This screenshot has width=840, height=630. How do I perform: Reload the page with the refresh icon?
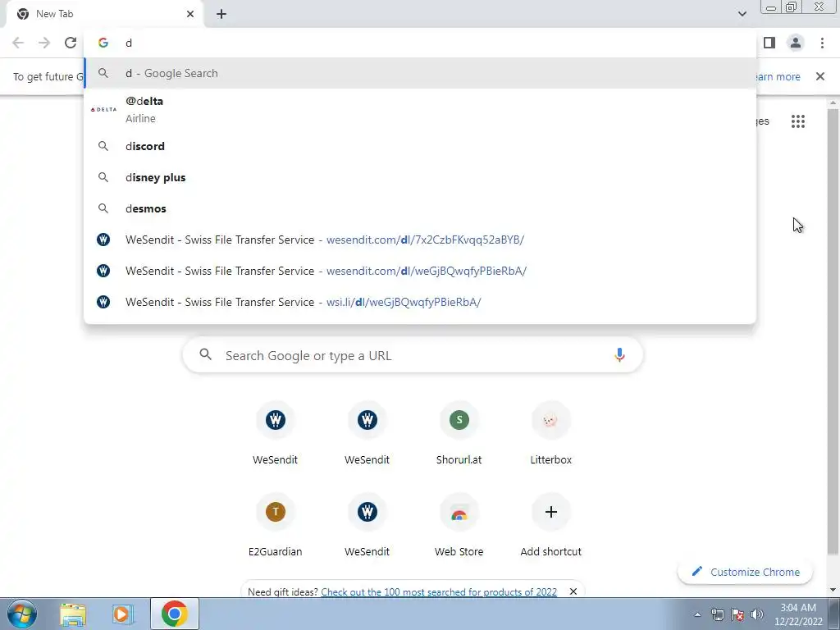pyautogui.click(x=71, y=43)
